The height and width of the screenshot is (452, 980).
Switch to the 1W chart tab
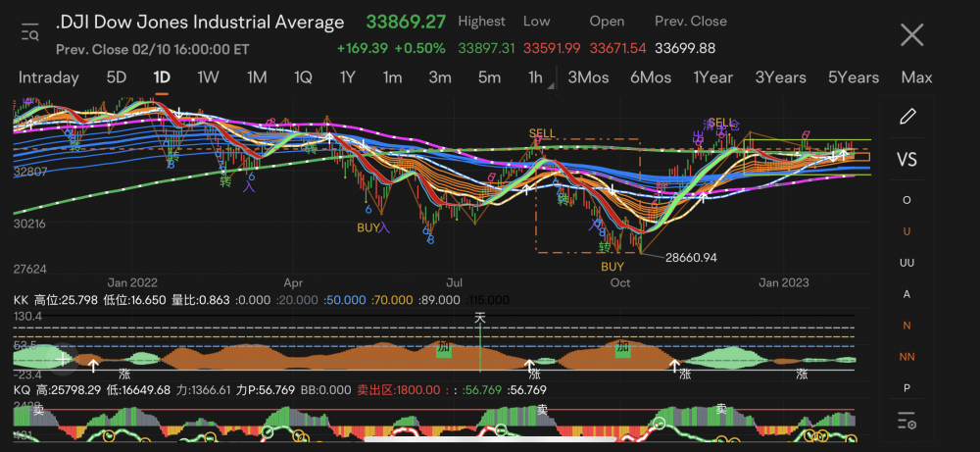click(x=208, y=77)
